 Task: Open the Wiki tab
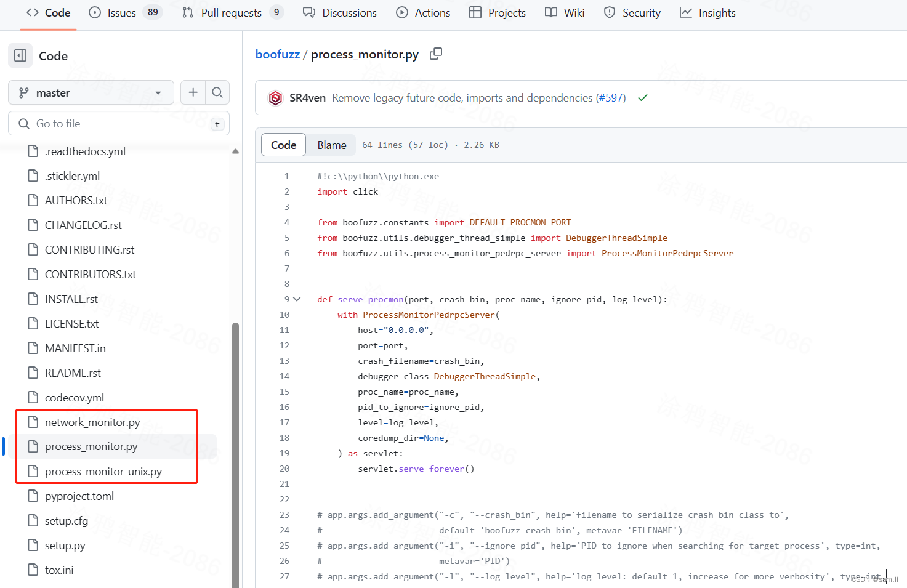point(565,13)
